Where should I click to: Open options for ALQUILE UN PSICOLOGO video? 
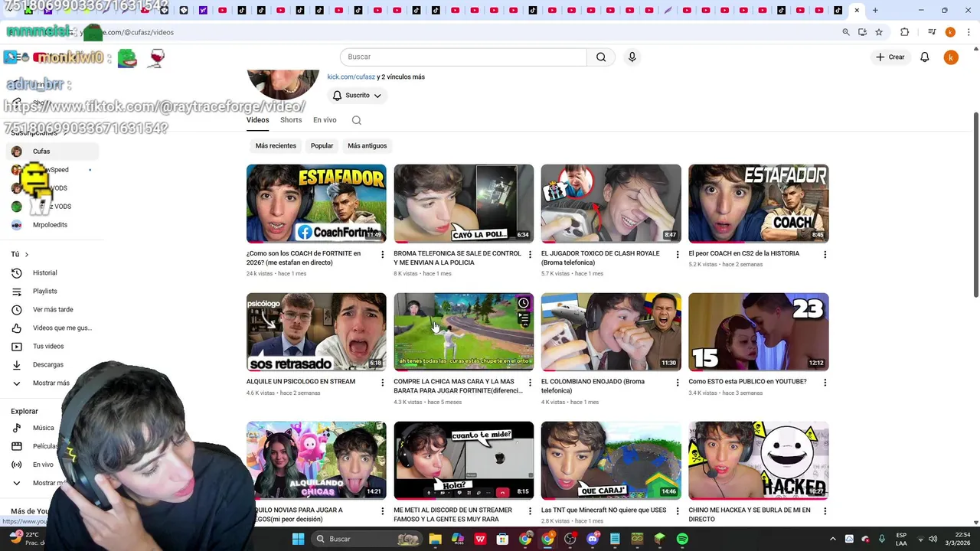(382, 383)
